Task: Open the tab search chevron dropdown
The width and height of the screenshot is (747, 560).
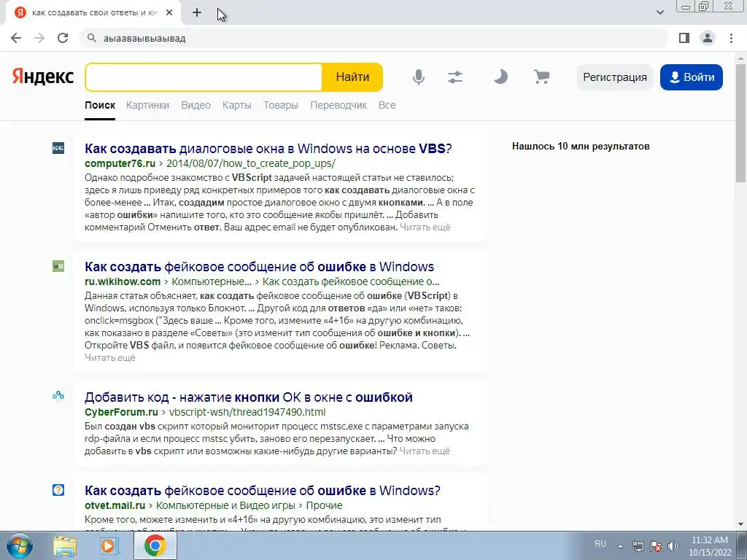Action: (659, 12)
